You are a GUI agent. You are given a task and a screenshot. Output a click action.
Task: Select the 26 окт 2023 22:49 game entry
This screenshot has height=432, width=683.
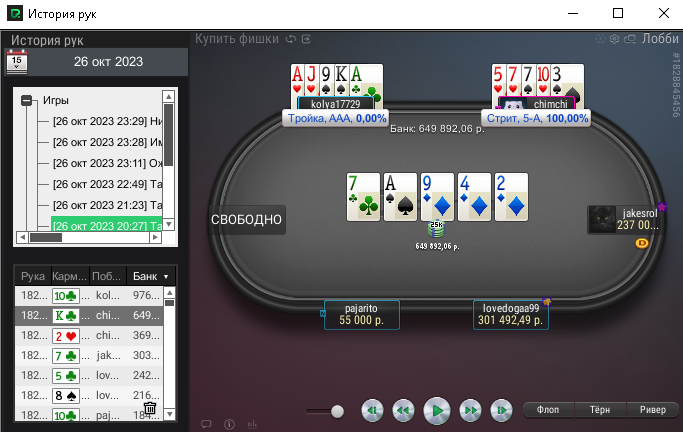pyautogui.click(x=107, y=184)
